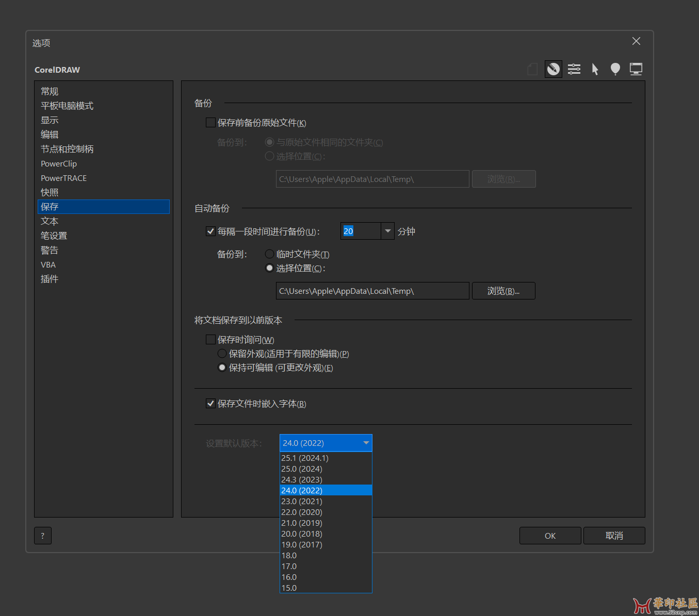This screenshot has width=699, height=616.
Task: Choose 15.0 from version list
Action: coord(326,588)
